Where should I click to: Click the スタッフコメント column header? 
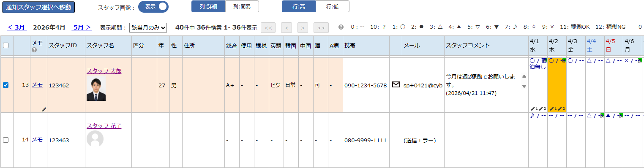click(486, 46)
